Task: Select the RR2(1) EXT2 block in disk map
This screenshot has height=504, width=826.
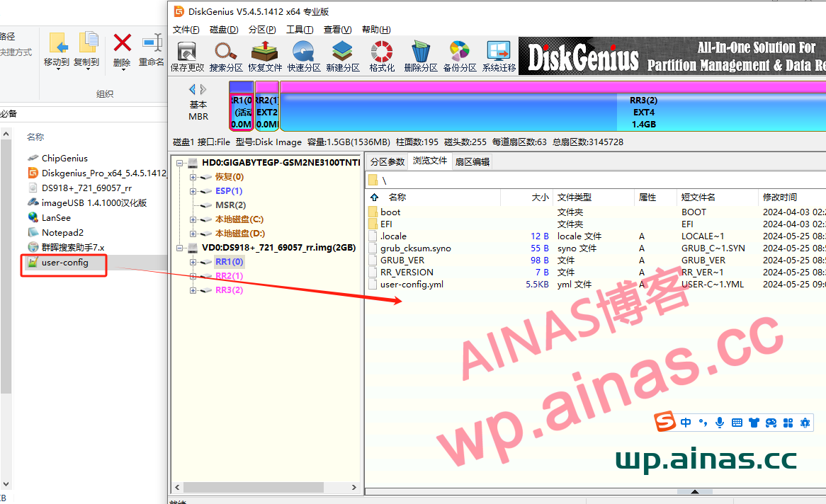Action: point(267,106)
